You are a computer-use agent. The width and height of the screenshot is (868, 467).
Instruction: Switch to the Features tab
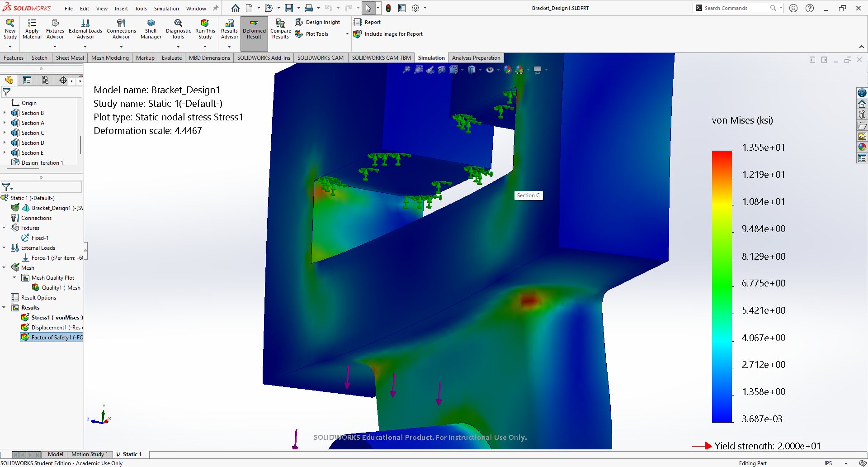pyautogui.click(x=14, y=58)
